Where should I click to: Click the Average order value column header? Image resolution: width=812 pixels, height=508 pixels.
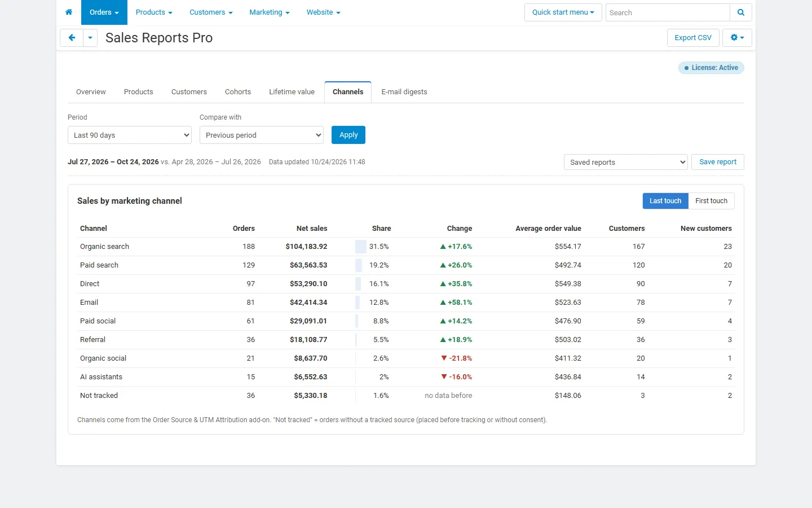[x=548, y=229]
